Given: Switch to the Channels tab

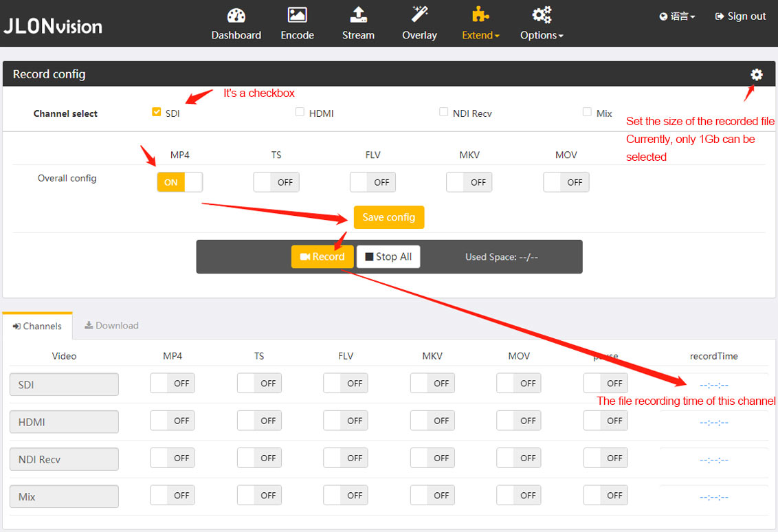Looking at the screenshot, I should [x=37, y=326].
